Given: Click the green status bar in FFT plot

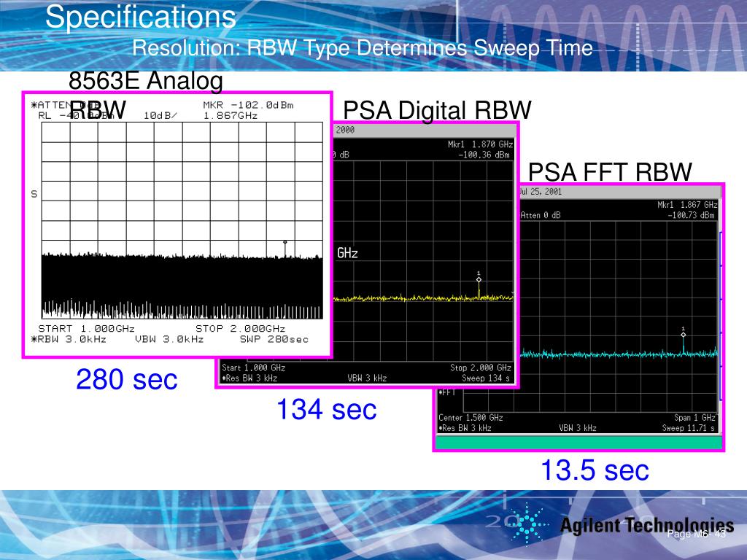Looking at the screenshot, I should [x=578, y=443].
